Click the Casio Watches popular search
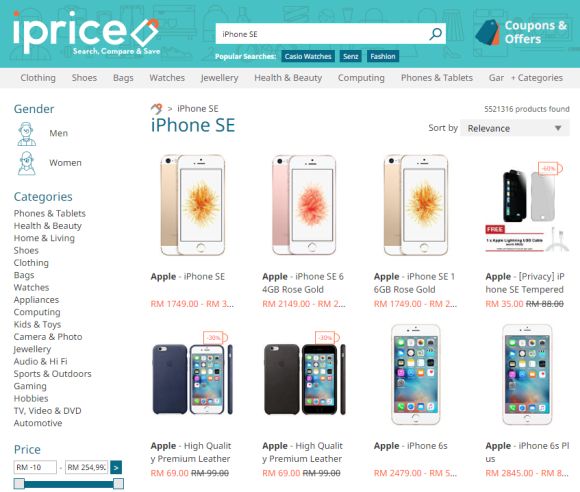 pos(308,56)
